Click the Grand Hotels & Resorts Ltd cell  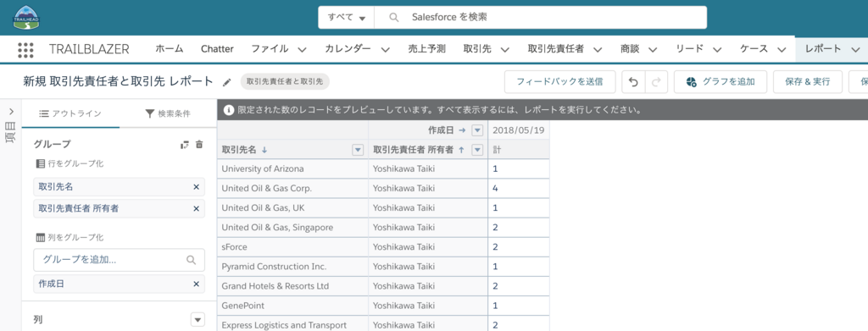tap(292, 286)
